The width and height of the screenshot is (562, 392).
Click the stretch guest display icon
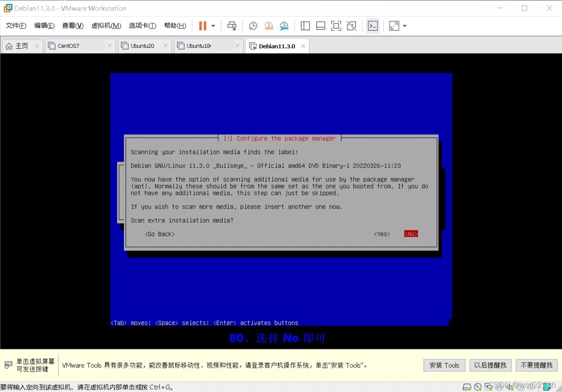pyautogui.click(x=394, y=26)
